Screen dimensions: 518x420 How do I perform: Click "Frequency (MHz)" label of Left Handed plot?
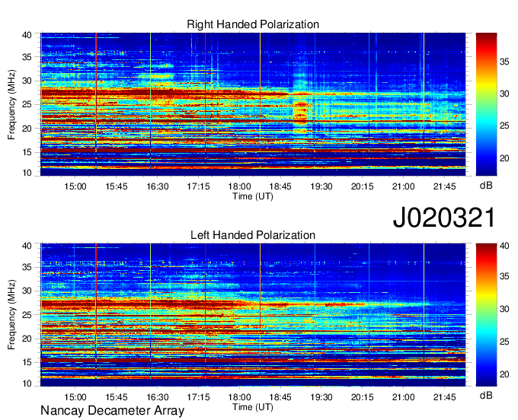point(11,315)
